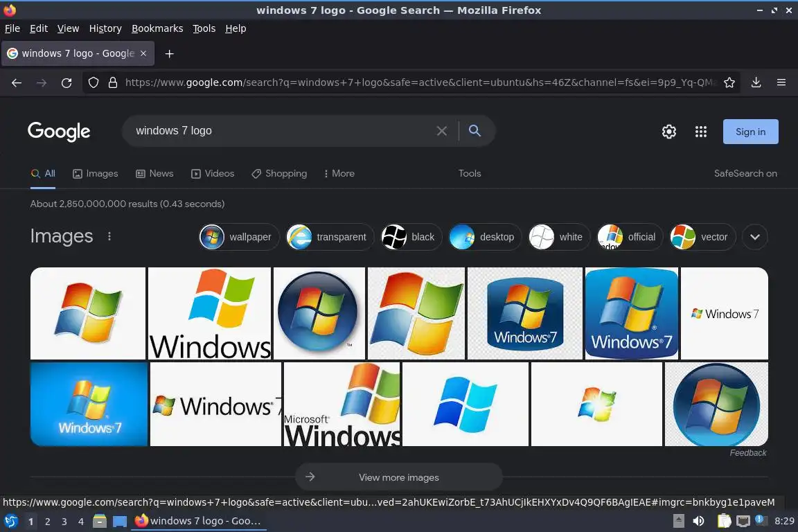Open the More search categories dropdown

point(339,174)
